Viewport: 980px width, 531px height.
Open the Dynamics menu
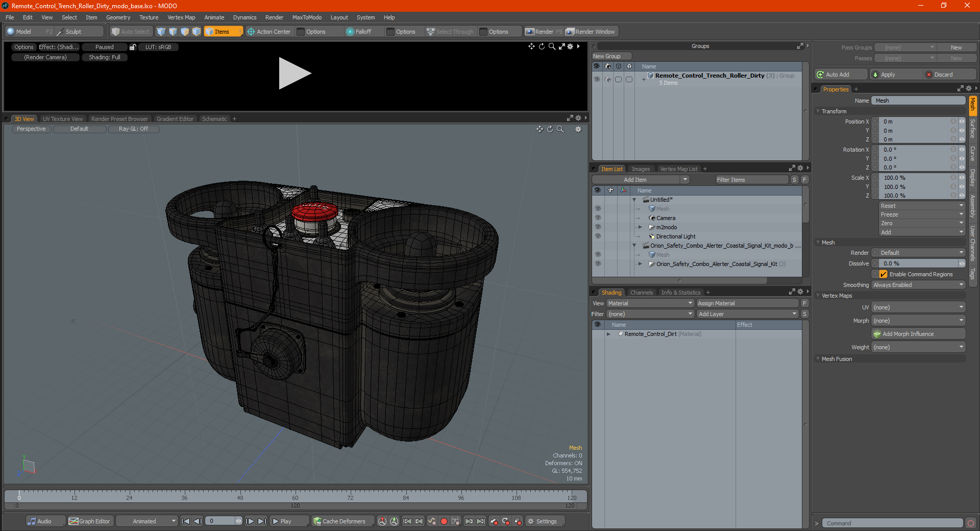pos(244,17)
